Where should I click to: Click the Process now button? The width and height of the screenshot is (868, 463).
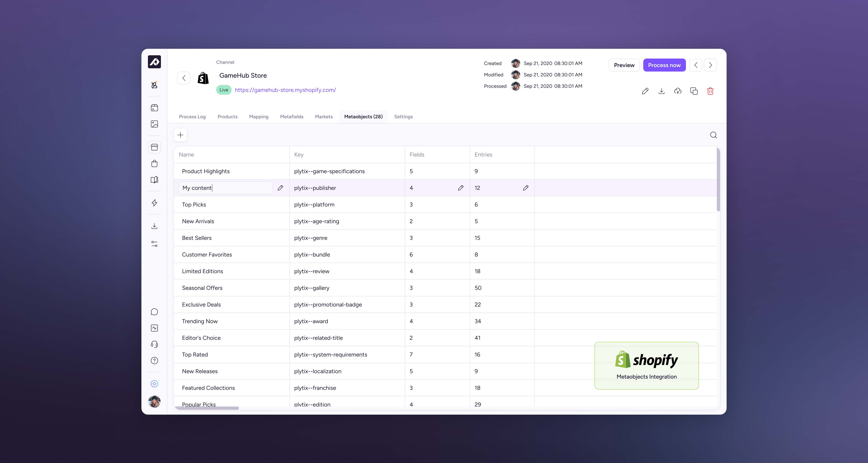[x=664, y=65]
